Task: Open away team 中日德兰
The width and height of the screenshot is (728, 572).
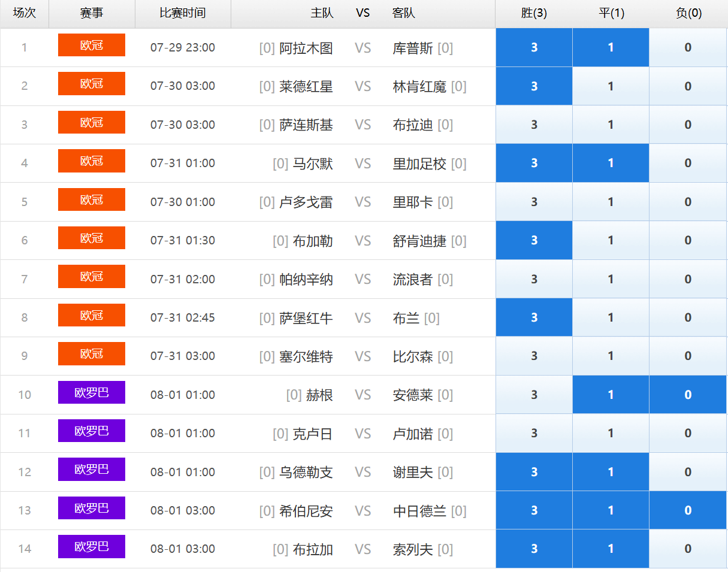Action: coord(419,511)
